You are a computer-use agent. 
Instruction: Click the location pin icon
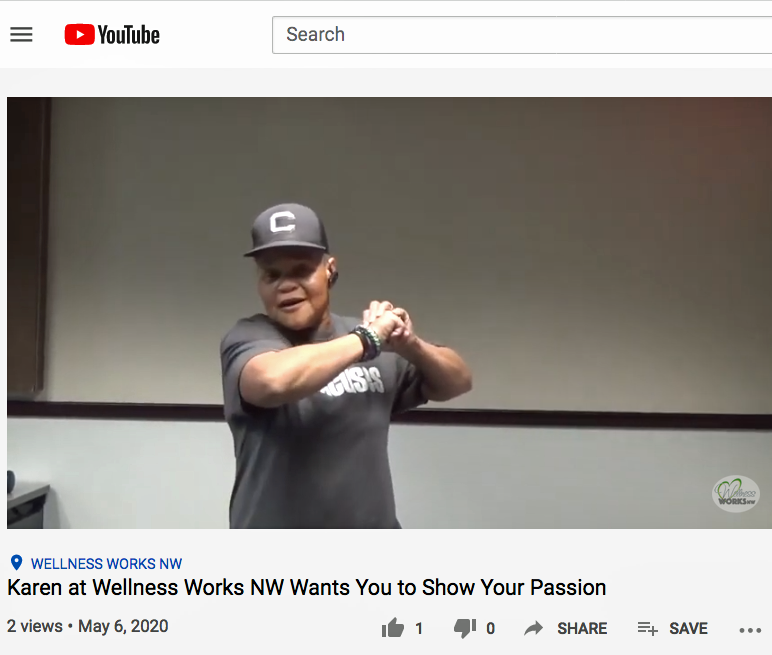(17, 562)
